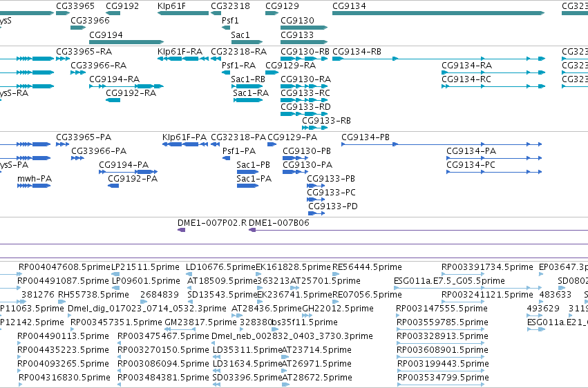Select the CG9130-PB protein label
The height and width of the screenshot is (388, 588).
(x=307, y=151)
